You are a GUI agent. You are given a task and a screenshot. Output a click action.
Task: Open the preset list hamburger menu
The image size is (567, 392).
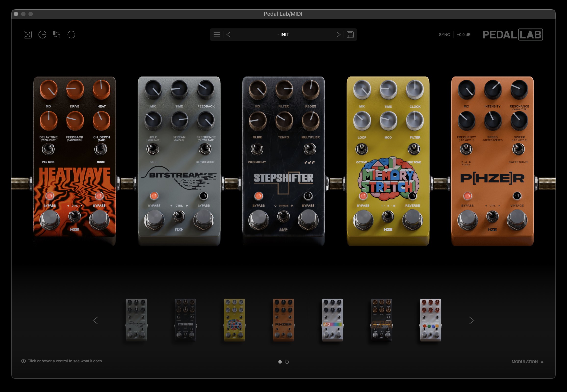(x=217, y=35)
